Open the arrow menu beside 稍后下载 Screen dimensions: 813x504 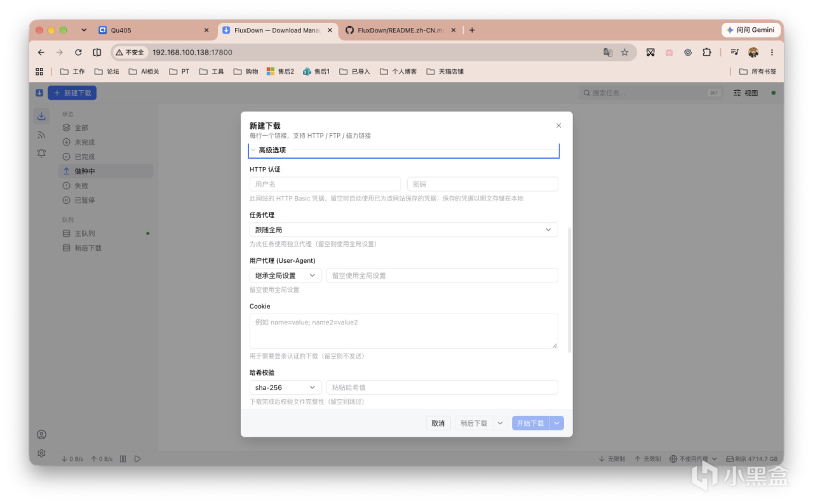coord(500,423)
